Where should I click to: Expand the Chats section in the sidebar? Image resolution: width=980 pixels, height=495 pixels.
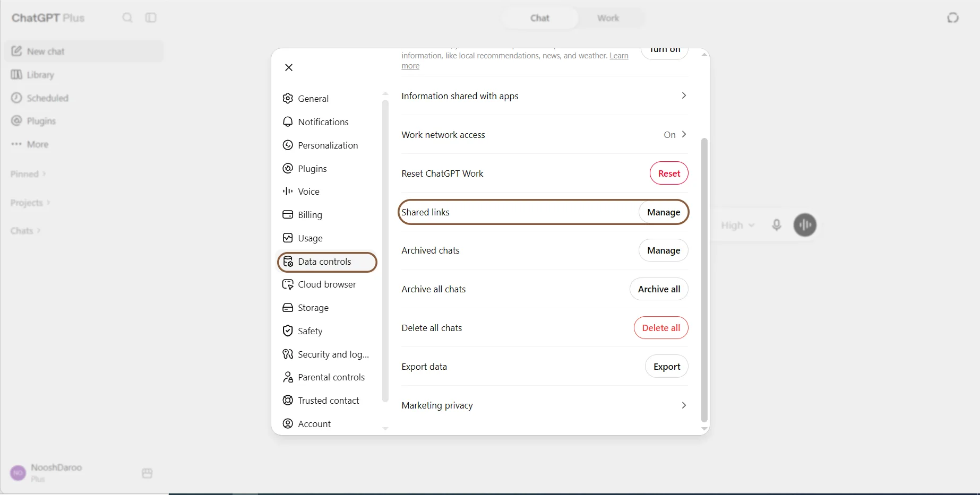point(25,230)
